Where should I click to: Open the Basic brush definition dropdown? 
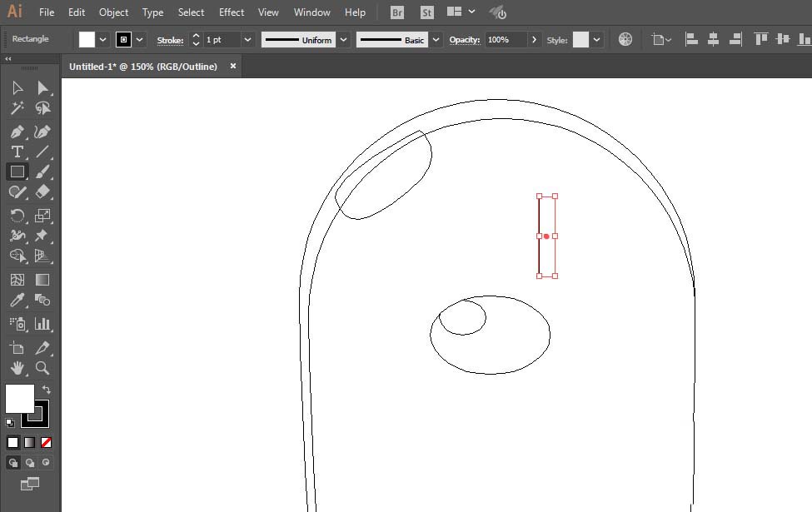click(436, 39)
